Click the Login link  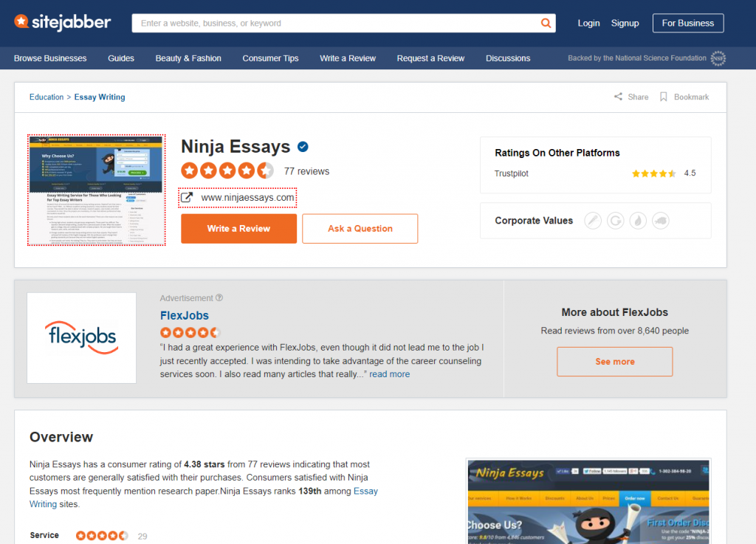(x=588, y=23)
